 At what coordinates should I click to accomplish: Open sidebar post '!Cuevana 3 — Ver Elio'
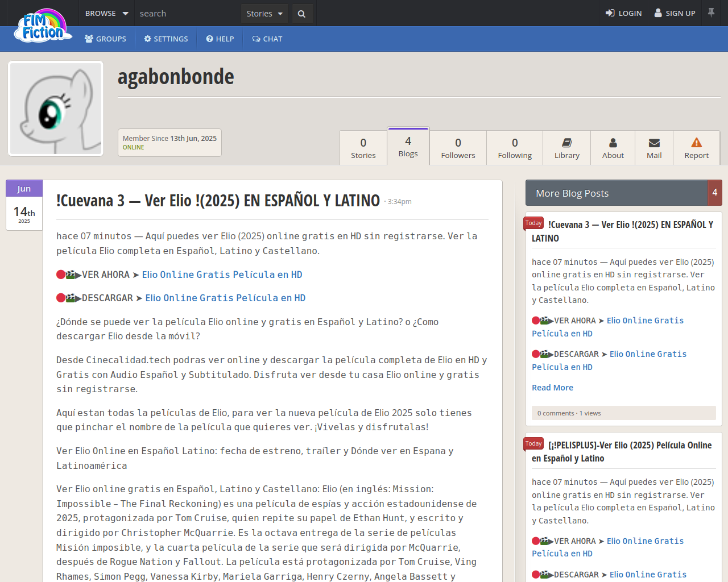pyautogui.click(x=622, y=231)
